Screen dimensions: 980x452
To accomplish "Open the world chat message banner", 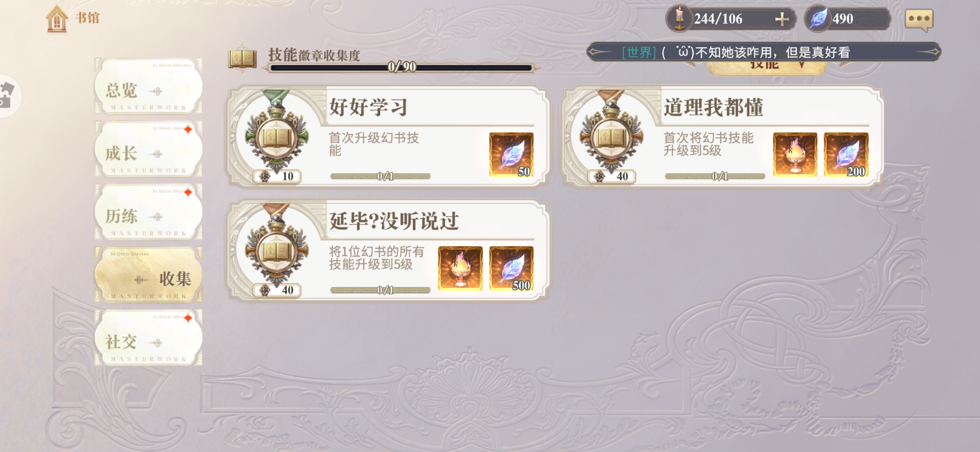I will tap(764, 52).
